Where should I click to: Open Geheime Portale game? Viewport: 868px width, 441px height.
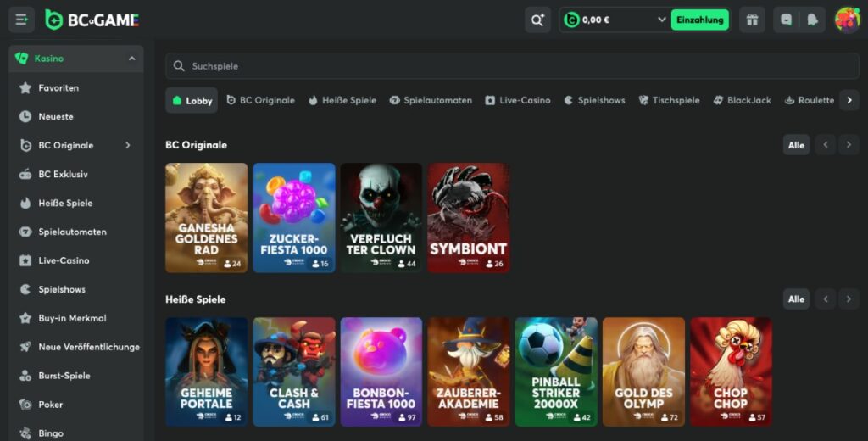[207, 371]
